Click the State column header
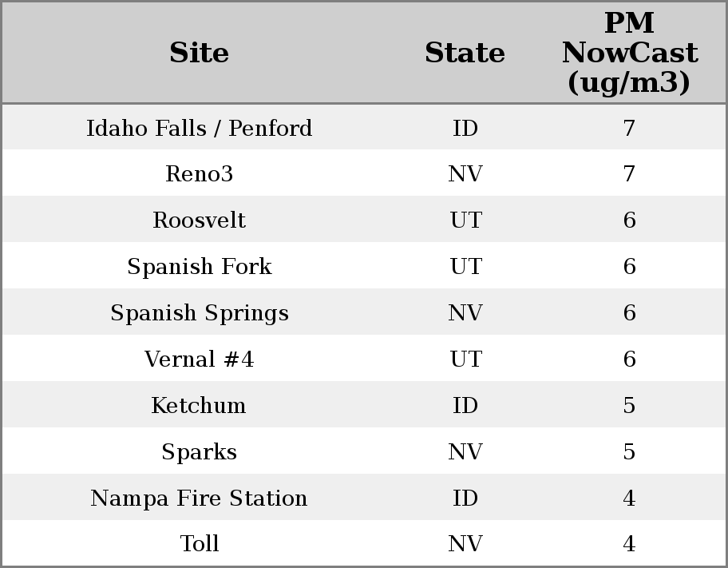 465,53
